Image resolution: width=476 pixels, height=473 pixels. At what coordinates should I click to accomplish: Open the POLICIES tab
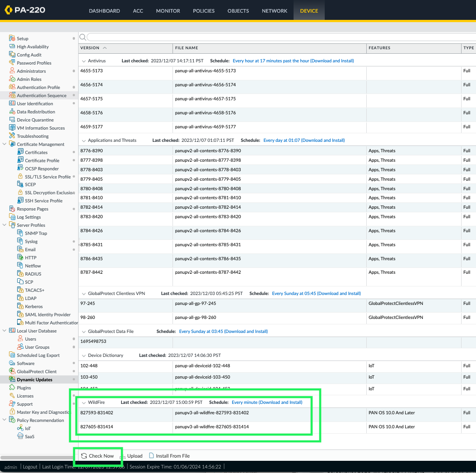pos(203,10)
